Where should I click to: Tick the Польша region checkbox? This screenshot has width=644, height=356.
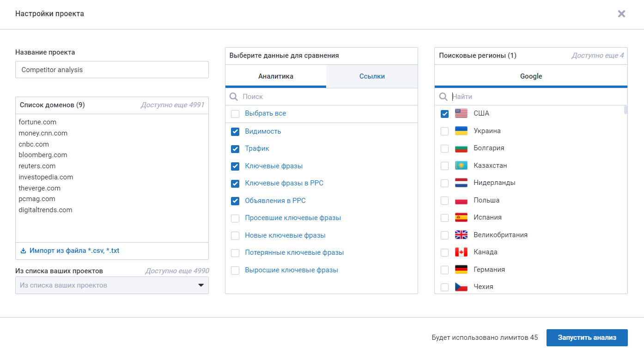444,201
